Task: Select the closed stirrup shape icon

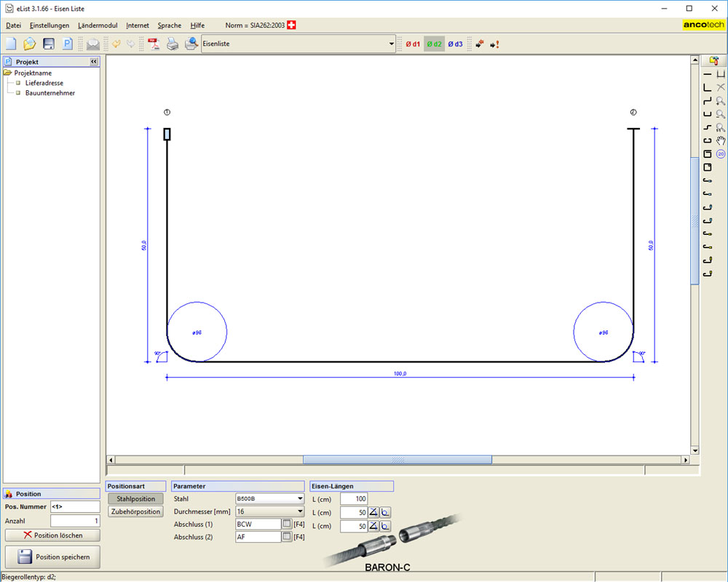Action: click(x=707, y=154)
